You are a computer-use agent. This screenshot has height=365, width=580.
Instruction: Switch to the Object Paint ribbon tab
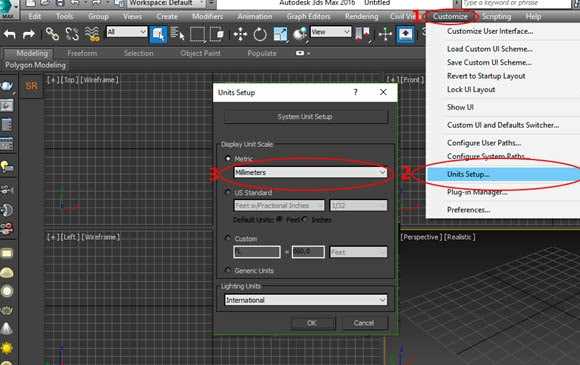point(200,53)
